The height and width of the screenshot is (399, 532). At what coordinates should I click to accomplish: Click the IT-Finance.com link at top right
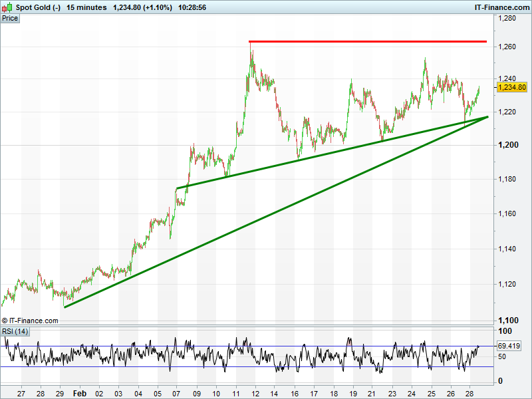[x=501, y=7]
